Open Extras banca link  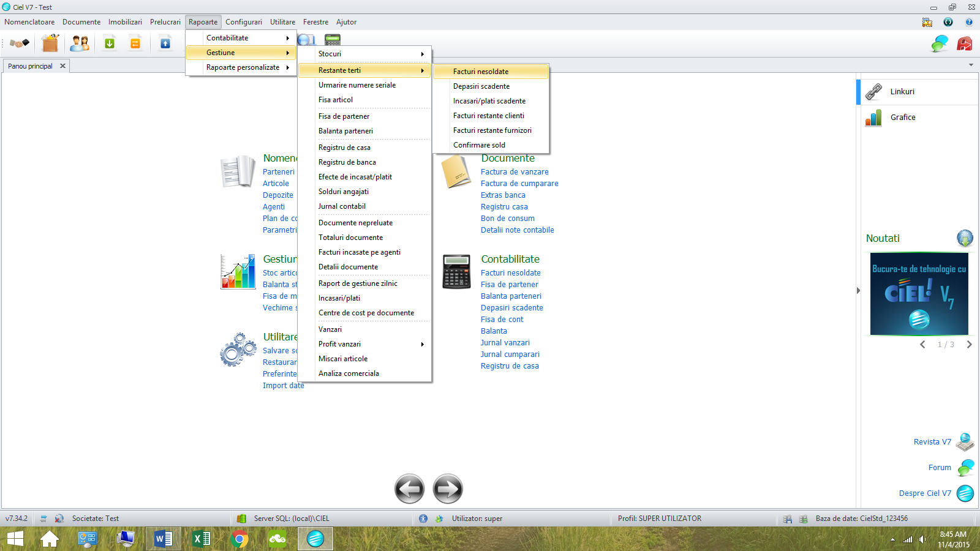click(503, 195)
